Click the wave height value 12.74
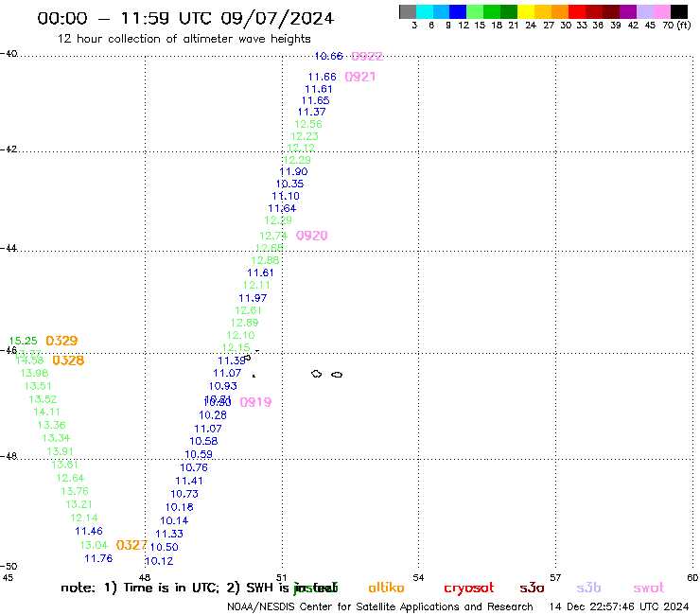Viewport: 700px width, 615px height. 273,236
